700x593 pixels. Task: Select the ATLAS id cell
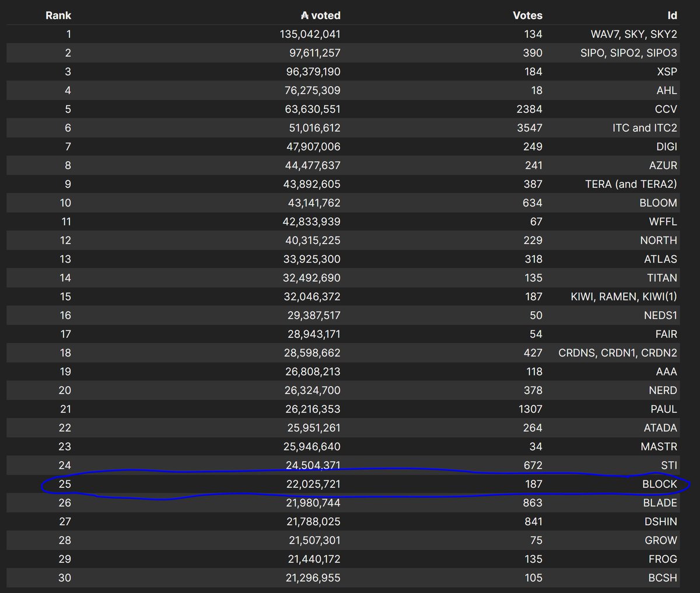pyautogui.click(x=661, y=259)
